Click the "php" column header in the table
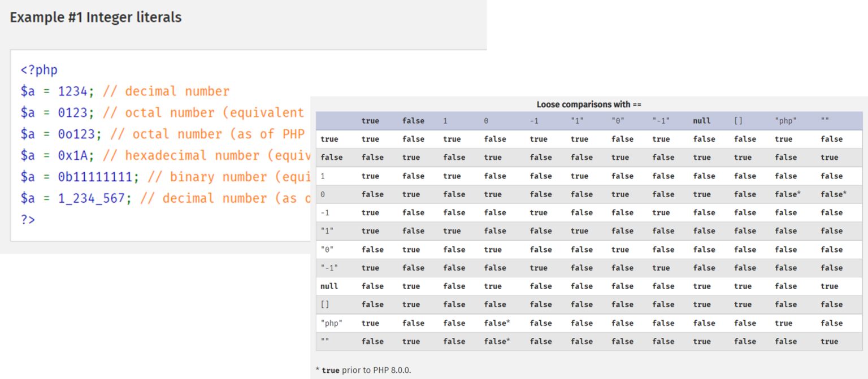Screen dimensions: 868x379 785,121
